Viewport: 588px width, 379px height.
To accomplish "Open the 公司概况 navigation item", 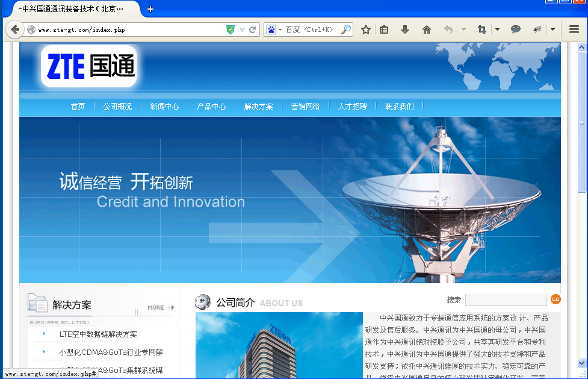I will tap(118, 106).
